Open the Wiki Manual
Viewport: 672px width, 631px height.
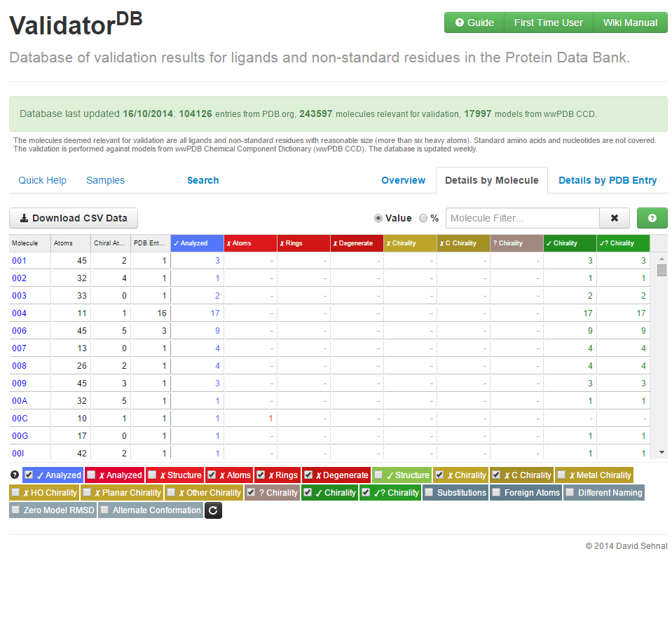[x=630, y=22]
